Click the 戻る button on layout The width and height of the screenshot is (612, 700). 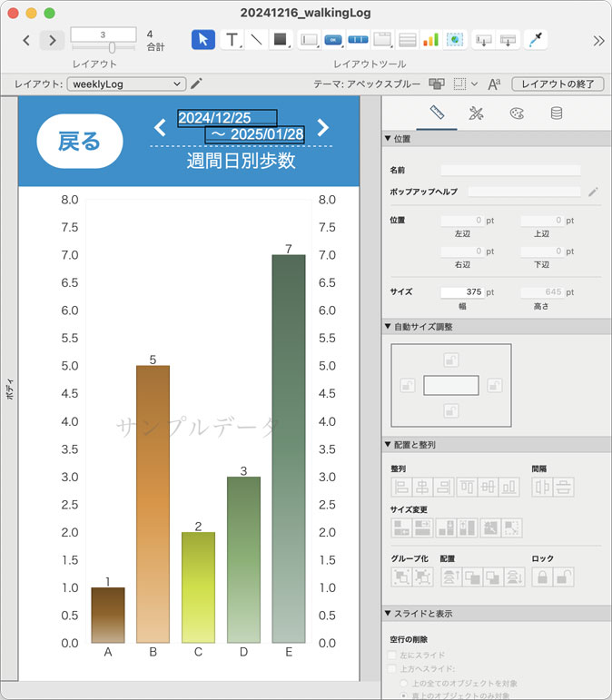pos(80,141)
